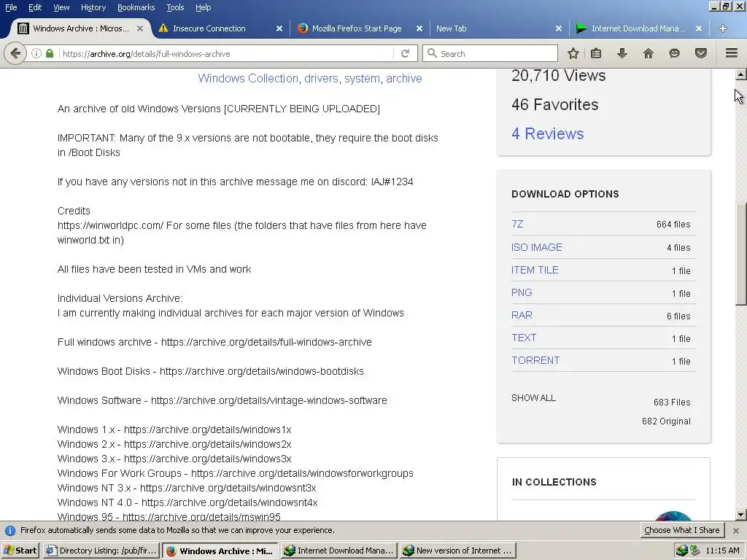Click SHOW ALL files link
Image resolution: width=747 pixels, height=560 pixels.
click(533, 398)
